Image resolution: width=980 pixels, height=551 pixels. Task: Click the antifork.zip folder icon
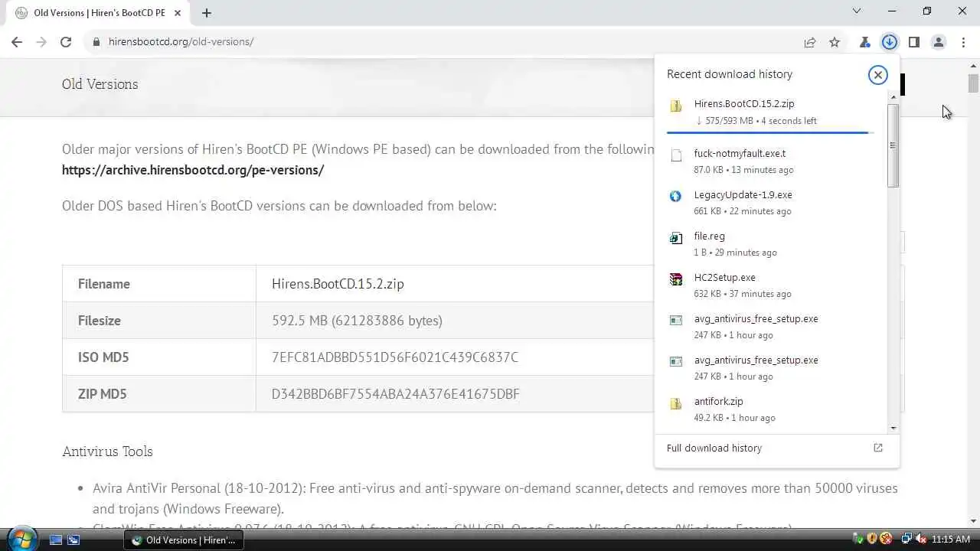675,403
